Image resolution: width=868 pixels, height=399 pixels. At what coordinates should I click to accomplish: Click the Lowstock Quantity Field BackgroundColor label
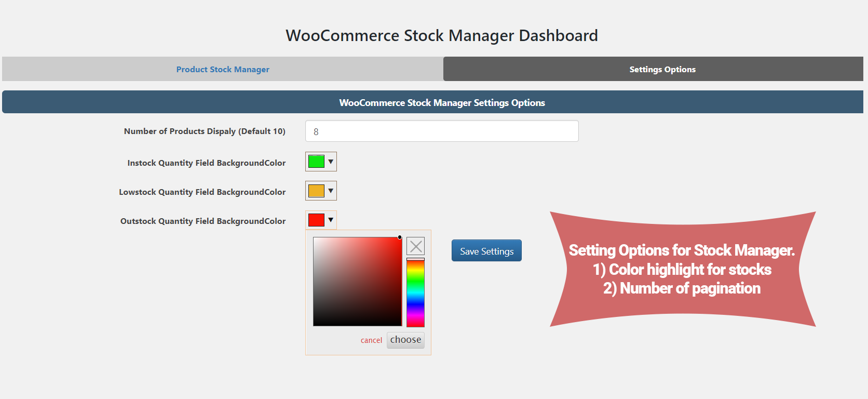pos(202,192)
